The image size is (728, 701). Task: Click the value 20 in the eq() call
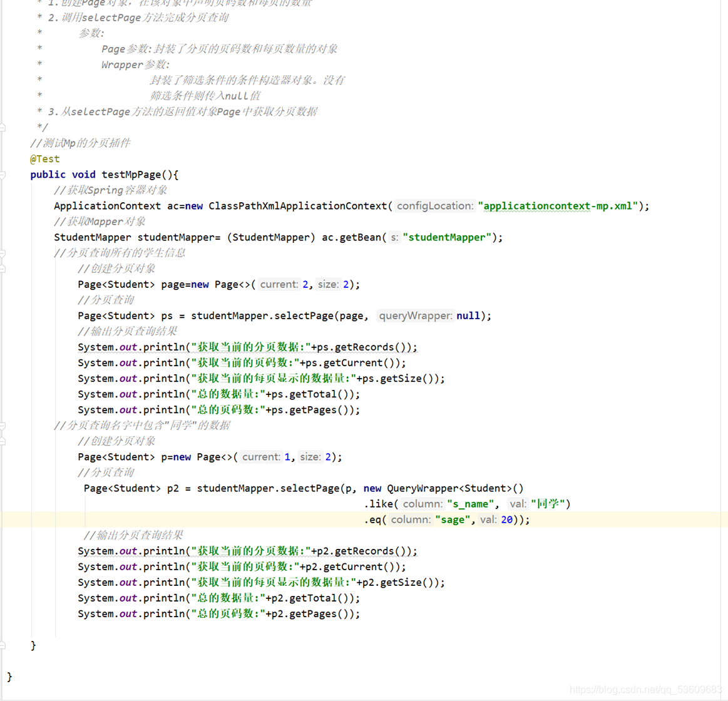[x=506, y=519]
